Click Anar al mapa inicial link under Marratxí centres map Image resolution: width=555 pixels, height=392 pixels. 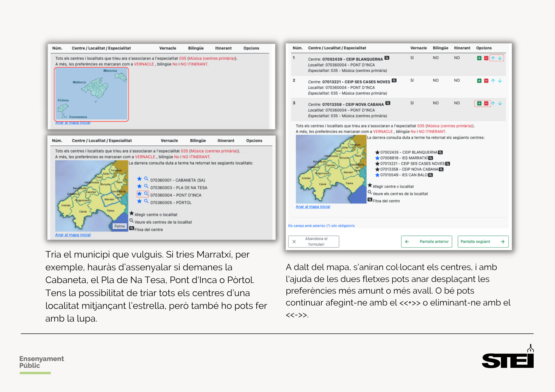coord(313,207)
